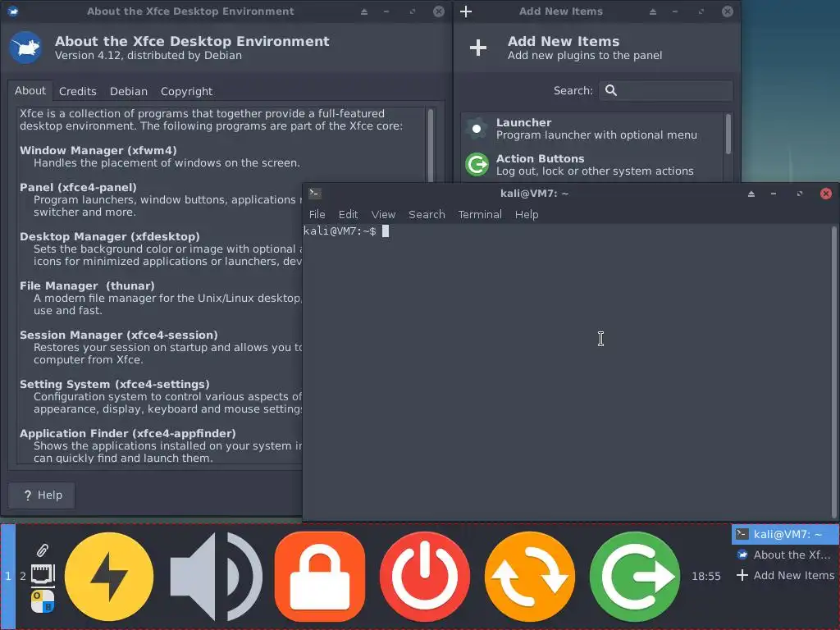Click the 18:55 panel clock
This screenshot has height=630, width=840.
point(706,577)
